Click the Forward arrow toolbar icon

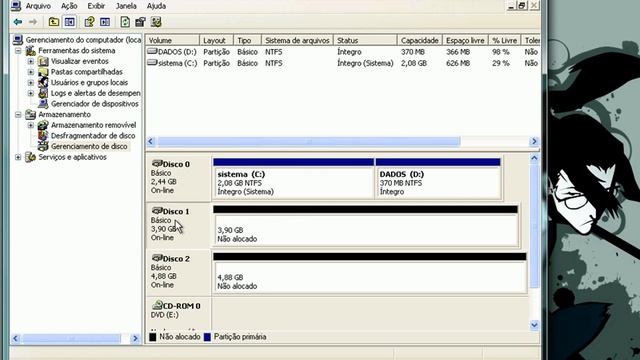tap(33, 22)
